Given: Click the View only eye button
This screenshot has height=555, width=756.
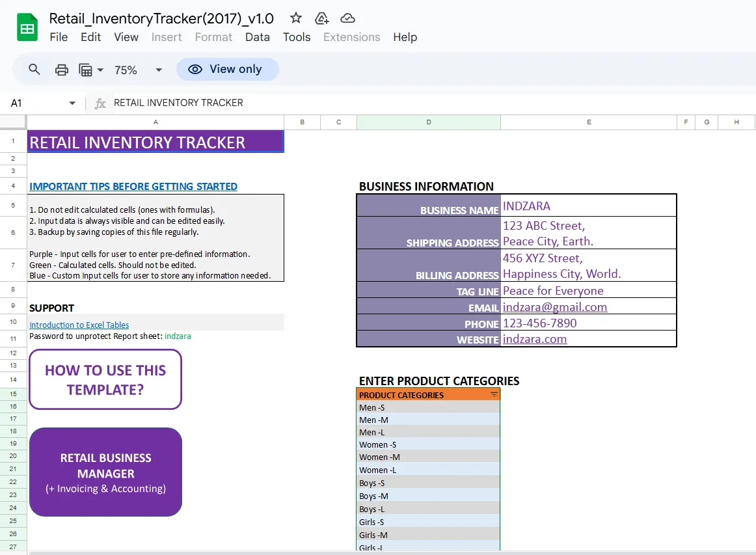Looking at the screenshot, I should point(228,70).
